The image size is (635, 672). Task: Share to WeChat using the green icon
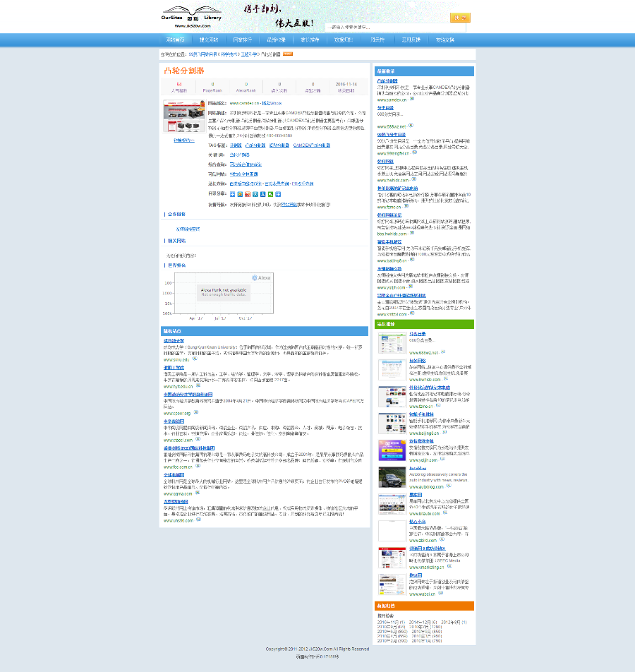(270, 194)
